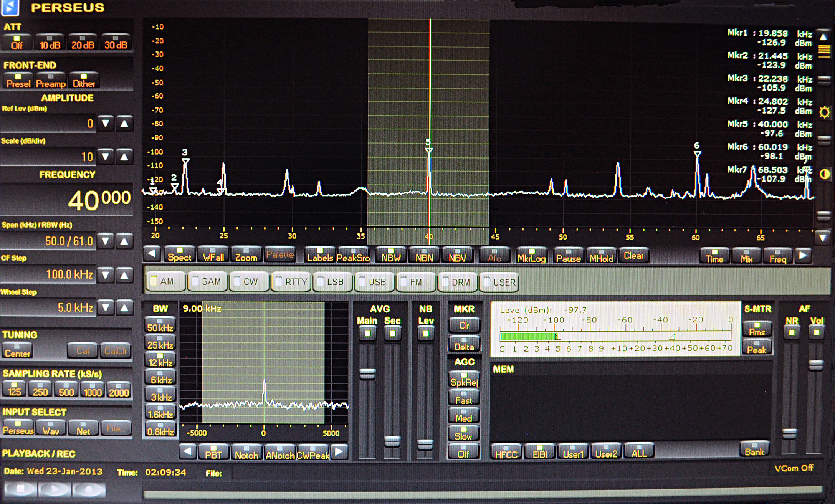Click the record button in playback
This screenshot has width=835, height=504.
(89, 489)
